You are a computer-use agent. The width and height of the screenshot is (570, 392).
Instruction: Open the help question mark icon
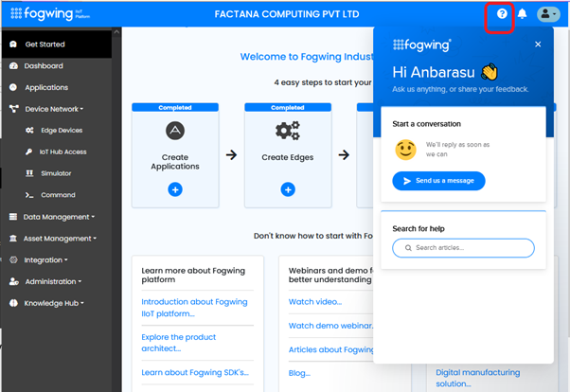pos(502,14)
